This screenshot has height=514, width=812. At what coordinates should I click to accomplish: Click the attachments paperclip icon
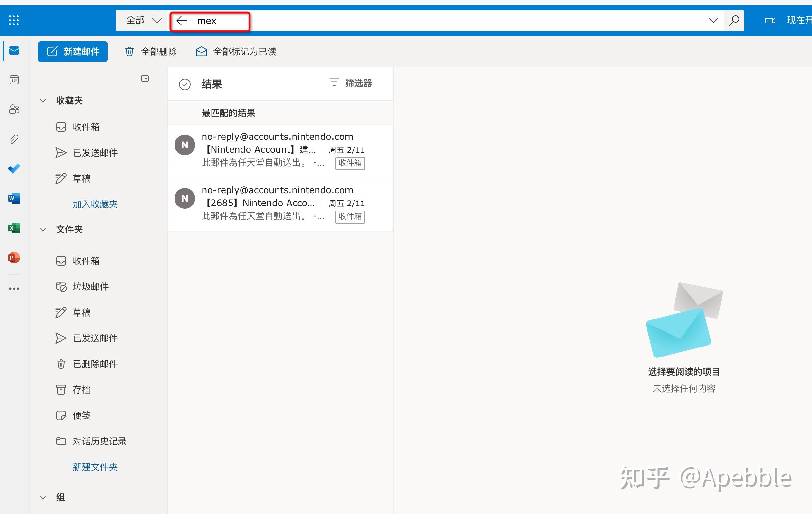(14, 139)
